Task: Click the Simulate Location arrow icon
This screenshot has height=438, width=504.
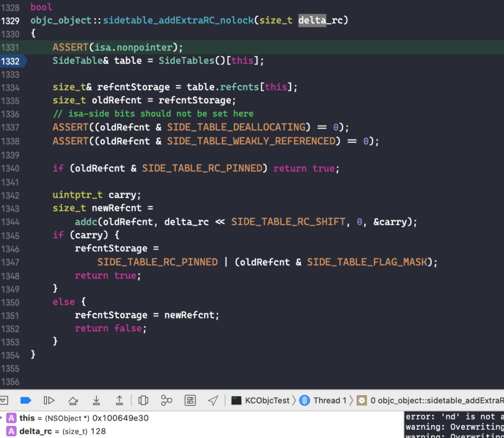Action: coord(213,401)
